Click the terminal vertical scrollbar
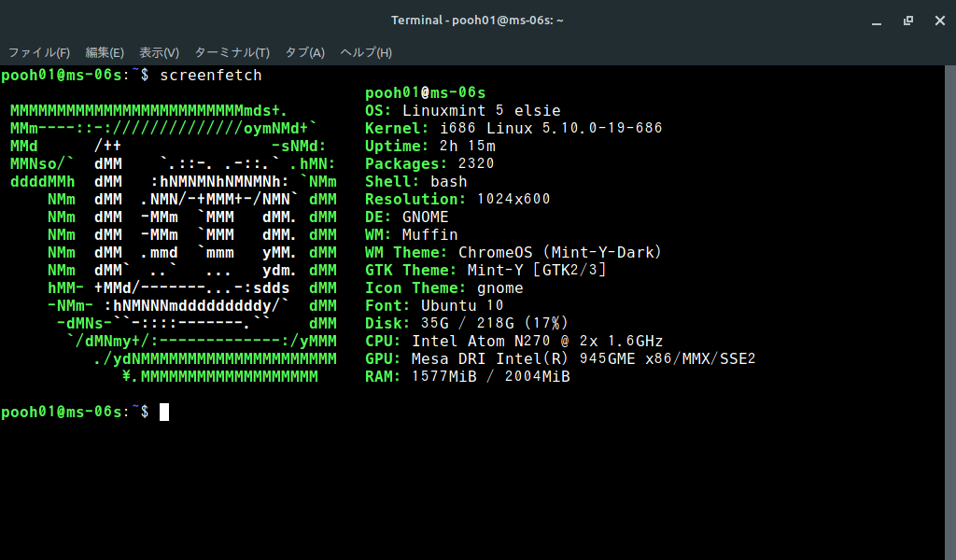The image size is (956, 560). point(949,313)
